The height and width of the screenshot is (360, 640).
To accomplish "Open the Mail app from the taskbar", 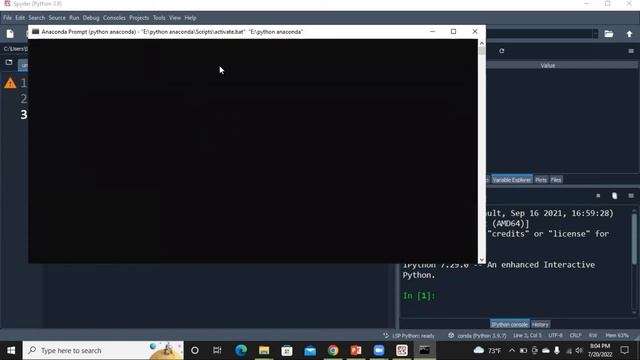I will click(x=310, y=351).
